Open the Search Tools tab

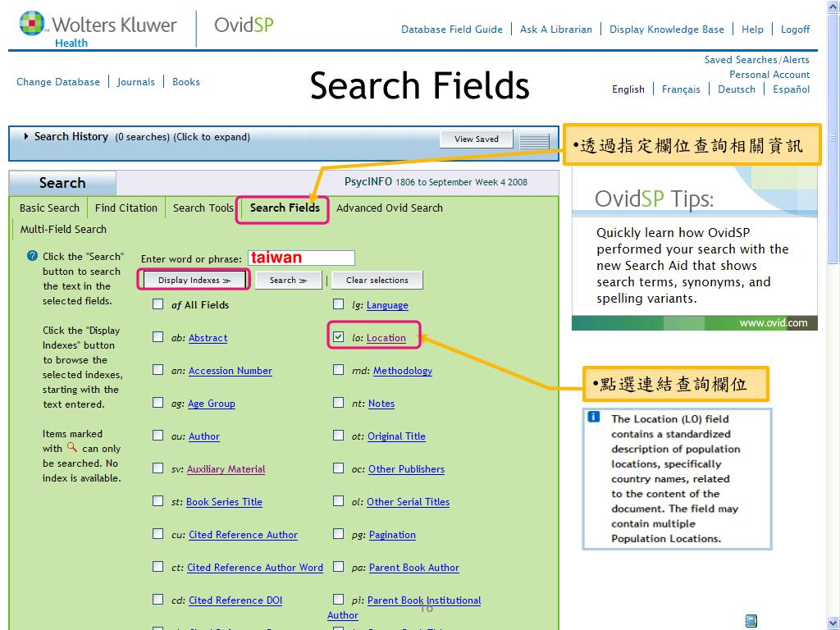[x=203, y=208]
